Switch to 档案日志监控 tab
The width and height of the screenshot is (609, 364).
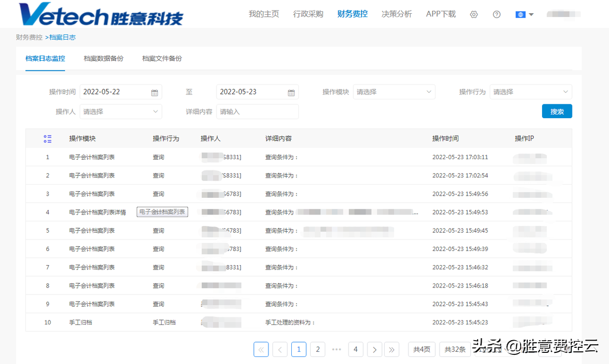pyautogui.click(x=45, y=59)
